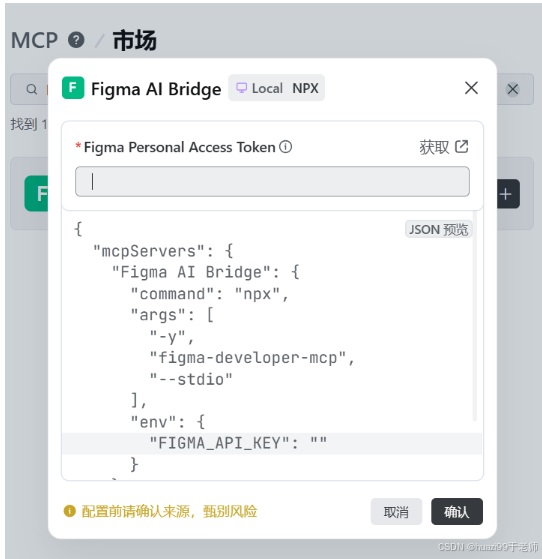This screenshot has height=559, width=542.
Task: Click the dark plus add button
Action: 508,194
